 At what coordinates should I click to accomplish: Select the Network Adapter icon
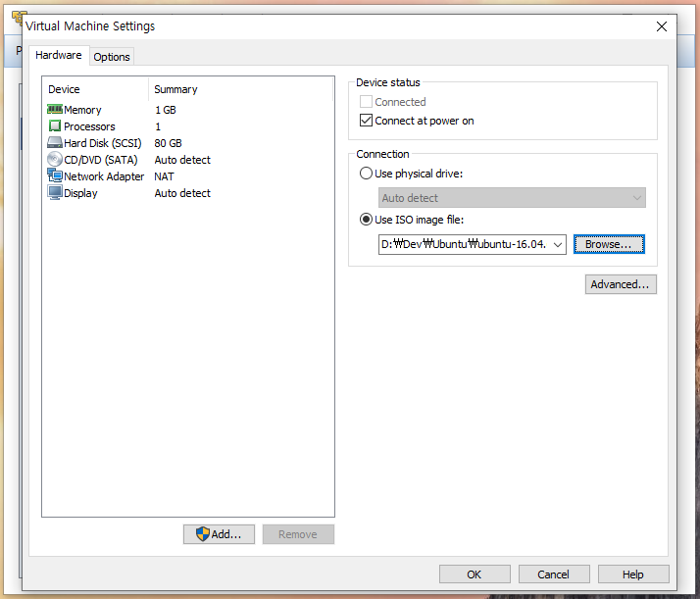click(x=55, y=175)
